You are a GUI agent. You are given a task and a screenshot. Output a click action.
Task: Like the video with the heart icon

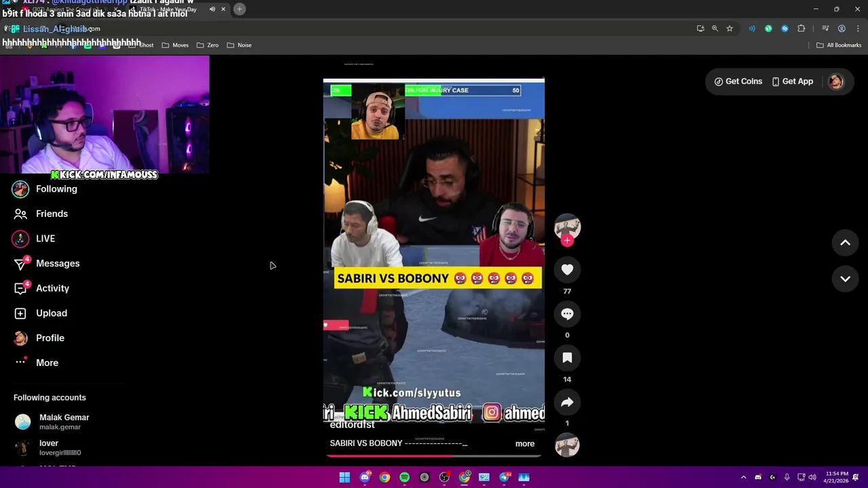point(567,270)
